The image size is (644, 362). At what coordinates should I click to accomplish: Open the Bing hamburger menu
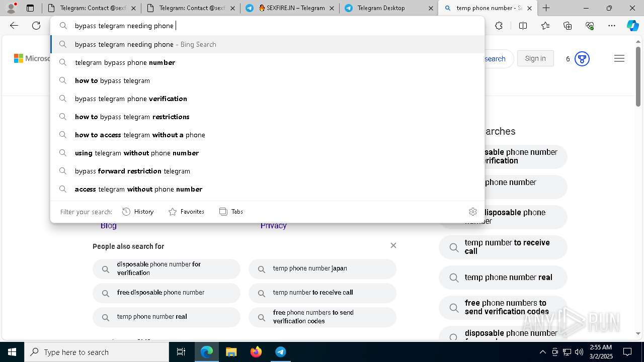coord(619,59)
